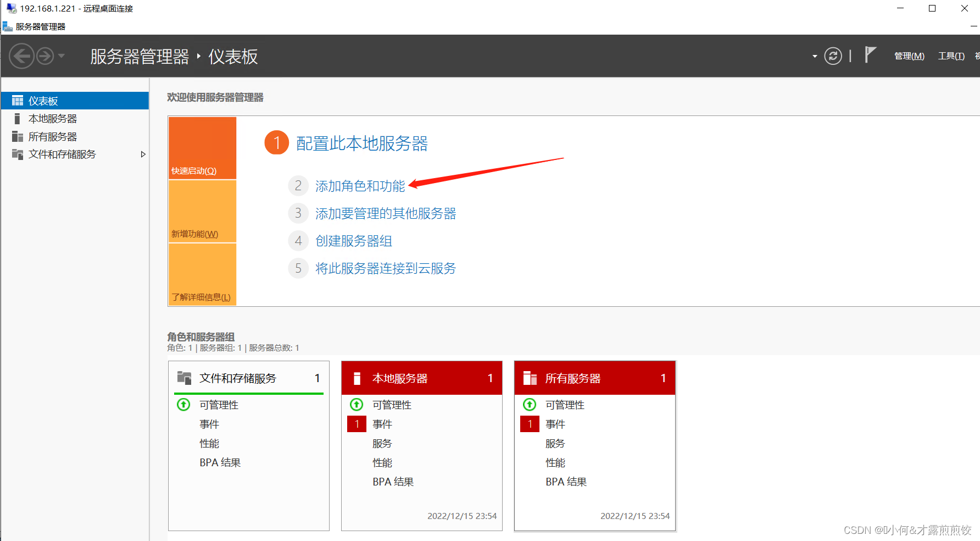Screen dimensions: 980x541
Task: Select 所有服务器 in the left navigation
Action: [x=75, y=136]
